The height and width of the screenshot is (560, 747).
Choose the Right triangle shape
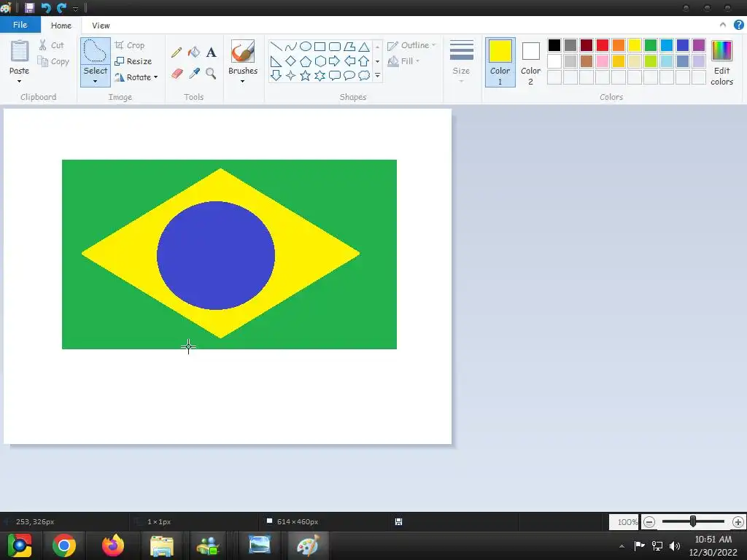(x=276, y=61)
